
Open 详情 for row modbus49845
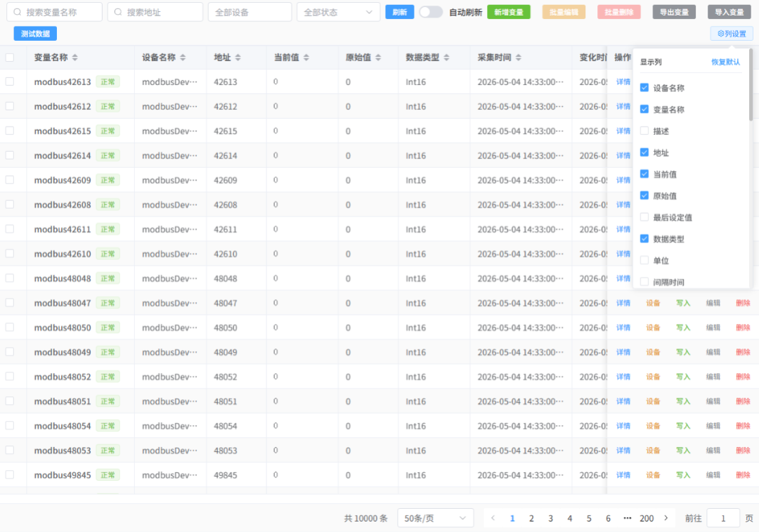click(623, 475)
